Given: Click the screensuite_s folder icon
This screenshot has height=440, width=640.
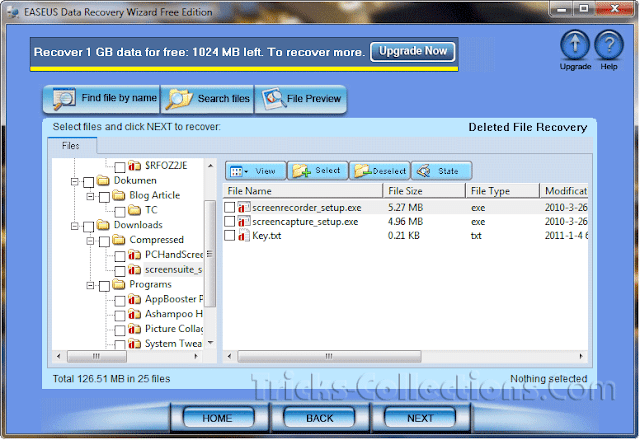Looking at the screenshot, I should [135, 270].
